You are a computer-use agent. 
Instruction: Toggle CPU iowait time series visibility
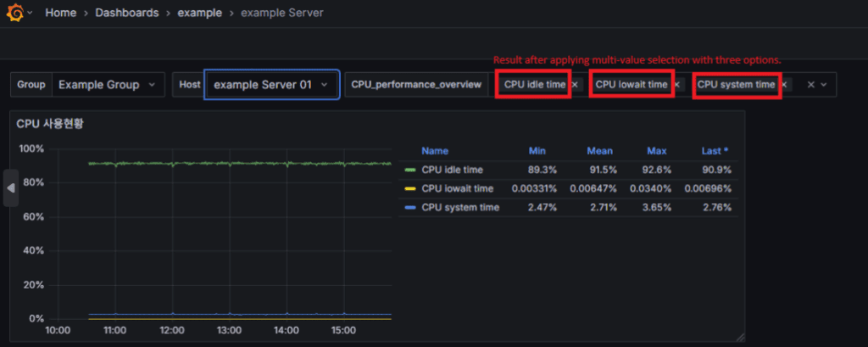click(x=457, y=187)
